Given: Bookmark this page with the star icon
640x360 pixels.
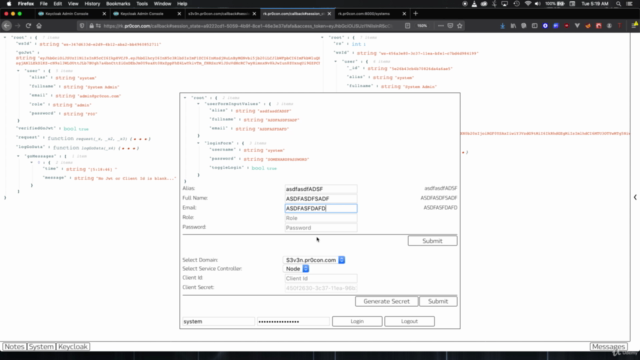Looking at the screenshot, I should (460, 26).
